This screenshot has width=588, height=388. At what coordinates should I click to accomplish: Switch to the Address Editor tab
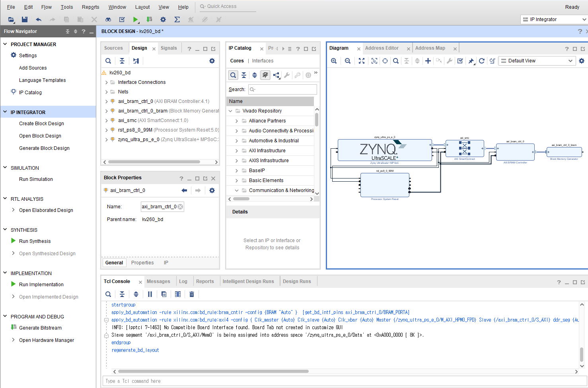click(382, 48)
